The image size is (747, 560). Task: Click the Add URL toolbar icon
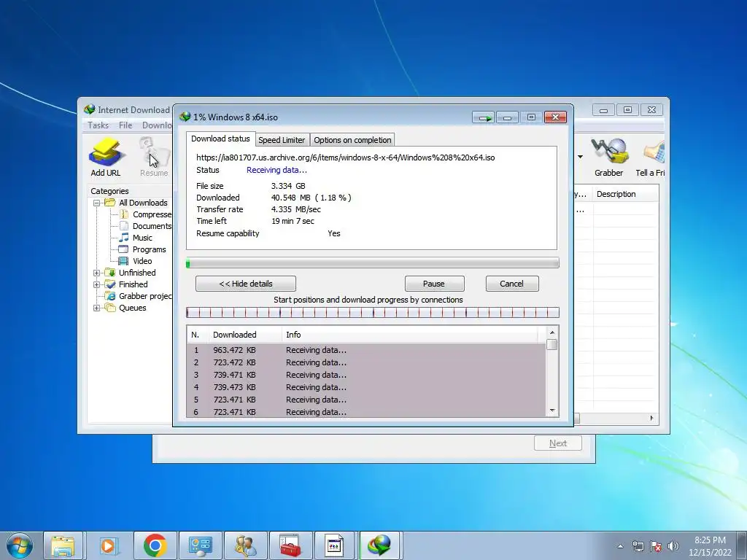pos(106,157)
